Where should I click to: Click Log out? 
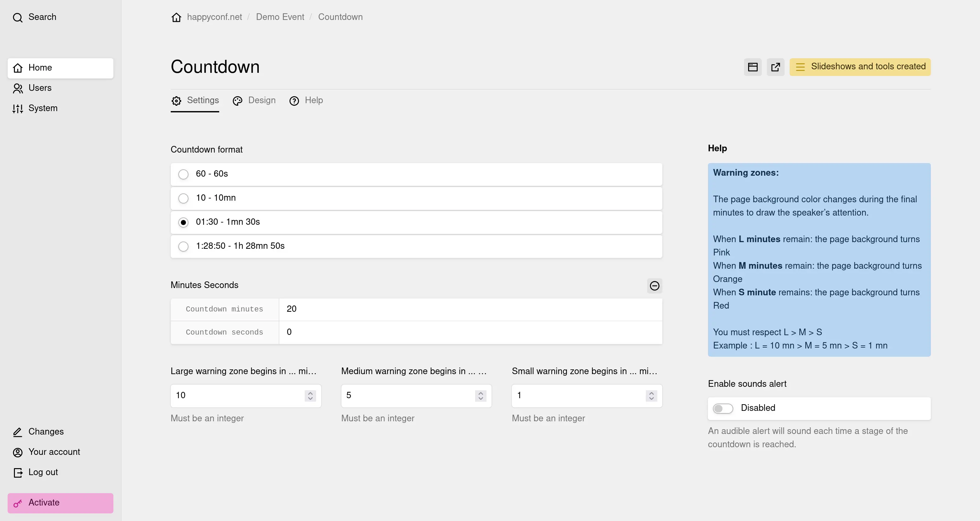click(x=60, y=472)
